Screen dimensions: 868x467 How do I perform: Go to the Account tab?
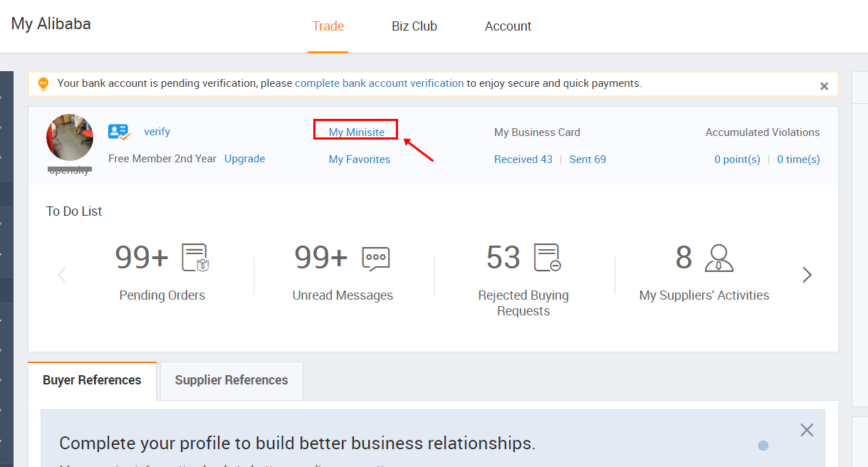point(508,26)
